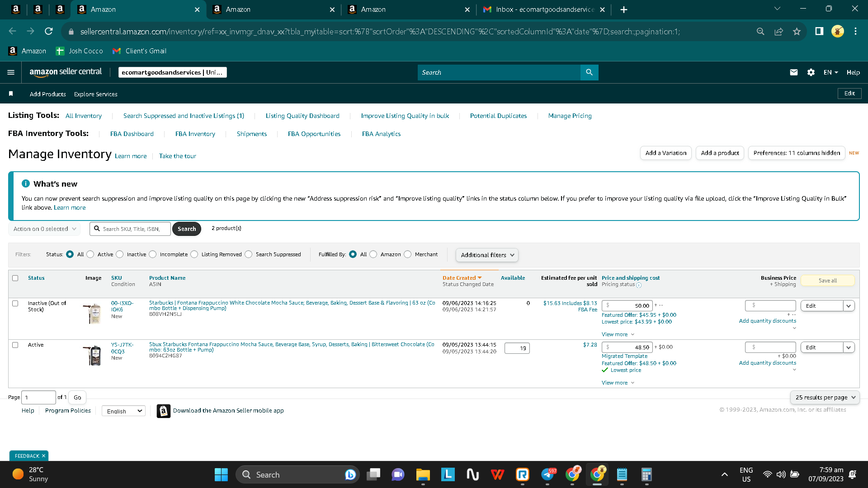The image size is (868, 488).
Task: Click the yellow Save all button
Action: (827, 281)
